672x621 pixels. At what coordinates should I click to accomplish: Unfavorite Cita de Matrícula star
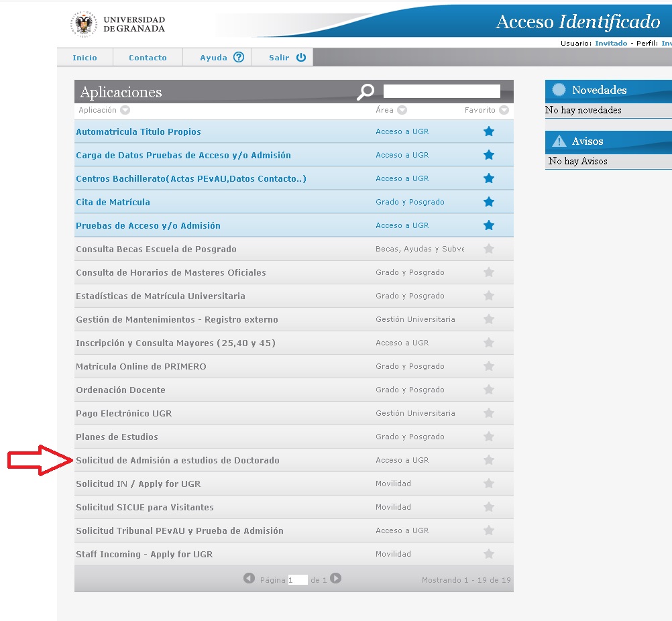tap(489, 202)
